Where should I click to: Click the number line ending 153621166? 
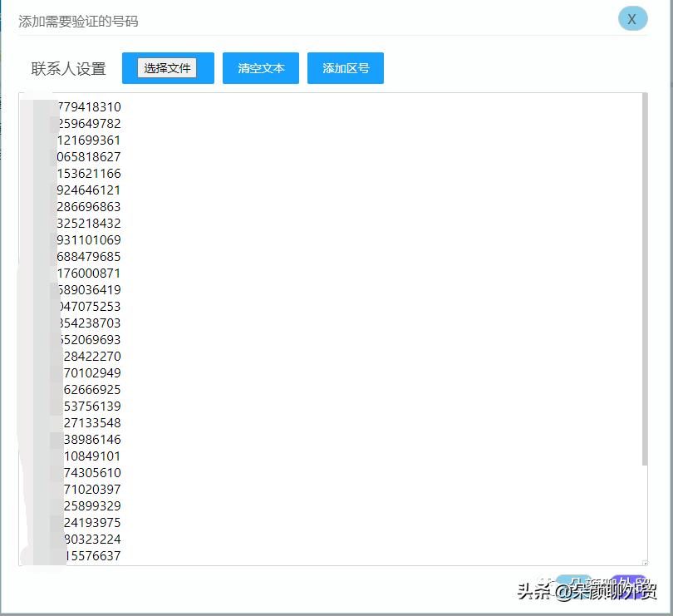[x=91, y=173]
